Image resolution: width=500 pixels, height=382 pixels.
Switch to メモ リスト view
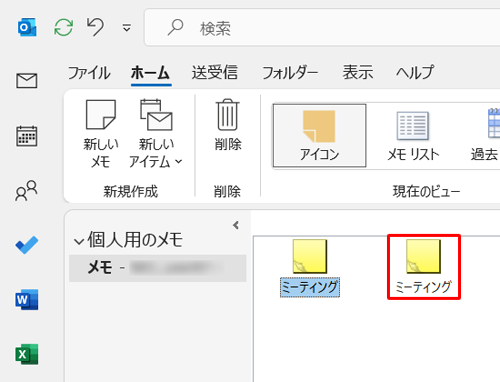pyautogui.click(x=413, y=135)
